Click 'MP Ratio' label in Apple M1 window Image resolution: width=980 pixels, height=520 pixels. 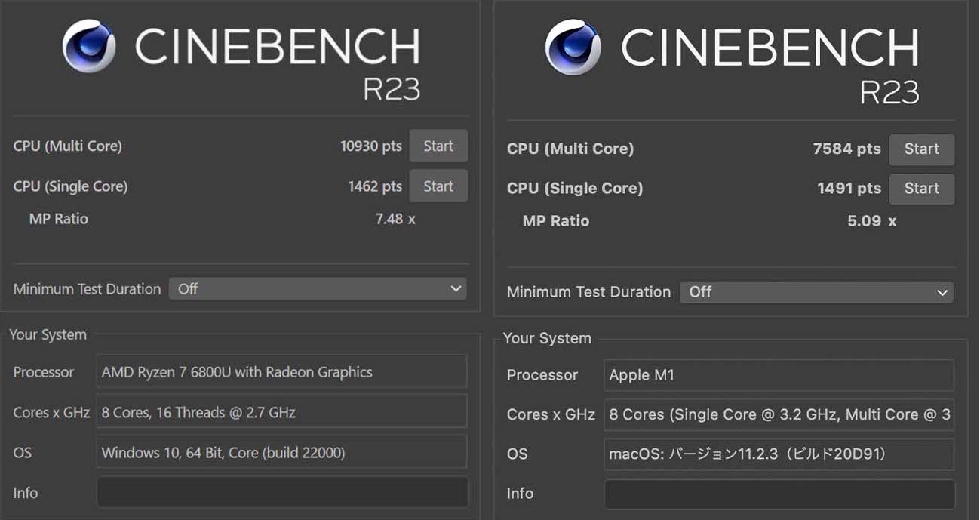pyautogui.click(x=556, y=221)
